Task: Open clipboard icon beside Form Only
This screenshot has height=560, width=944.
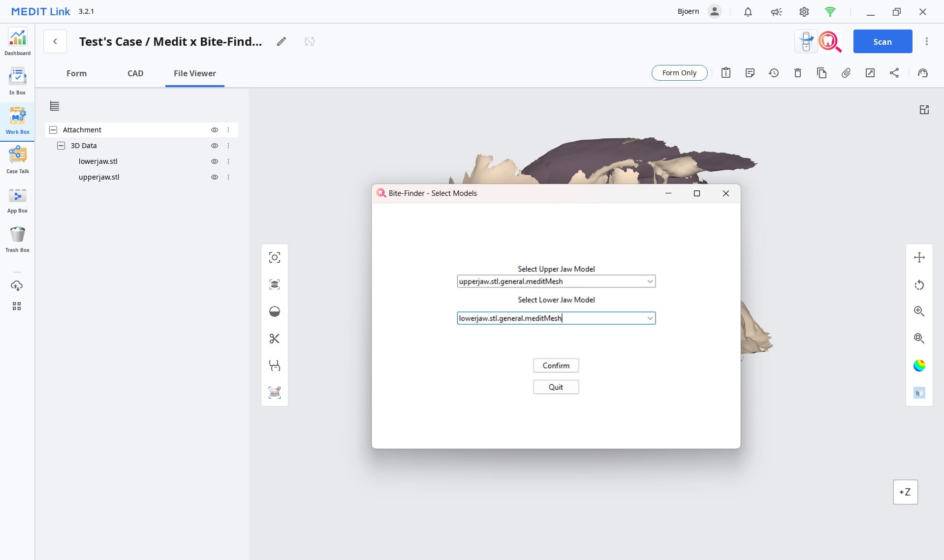Action: (x=726, y=73)
